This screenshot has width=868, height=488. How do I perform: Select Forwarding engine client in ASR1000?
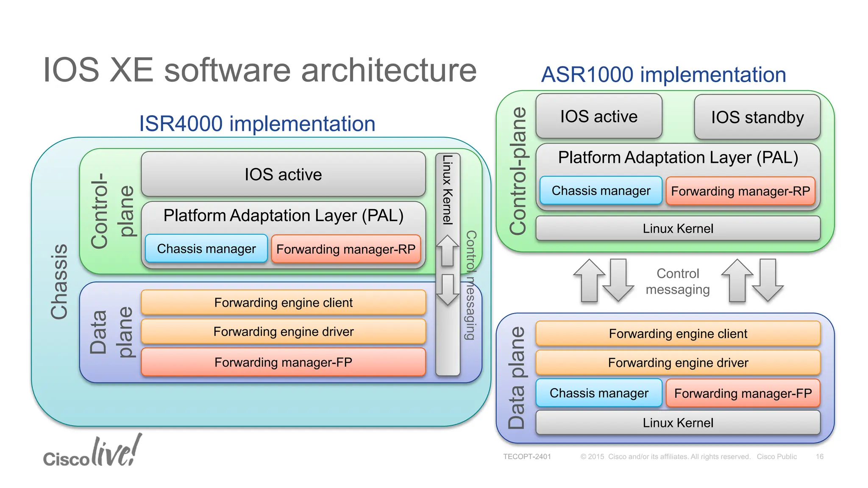(678, 333)
